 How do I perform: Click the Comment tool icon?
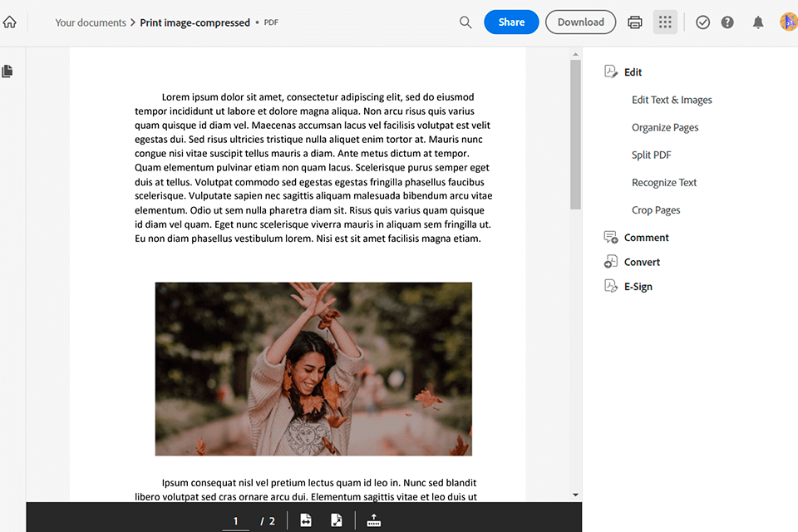tap(611, 237)
